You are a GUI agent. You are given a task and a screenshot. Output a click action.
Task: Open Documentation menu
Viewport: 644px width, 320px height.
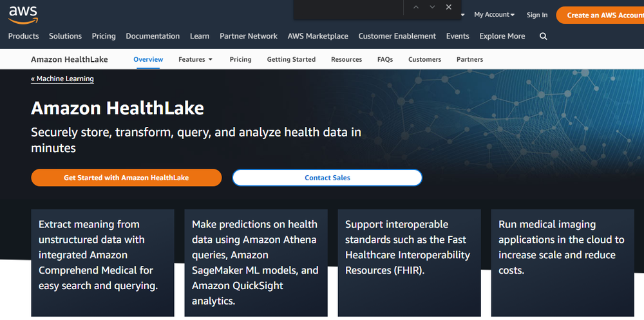[x=153, y=36]
